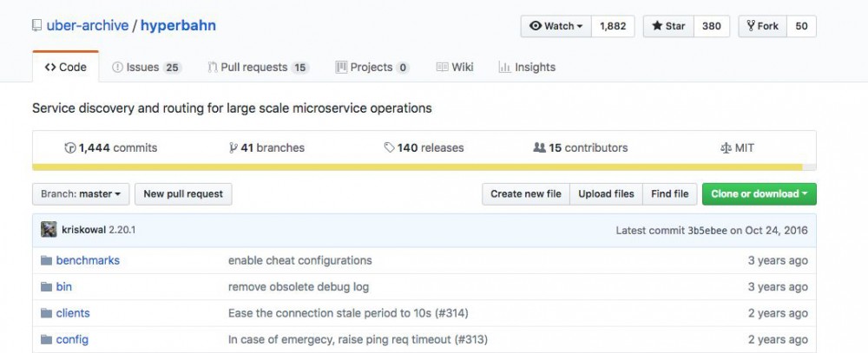Image resolution: width=868 pixels, height=353 pixels.
Task: Click the benchmarks folder icon
Action: pos(46,260)
